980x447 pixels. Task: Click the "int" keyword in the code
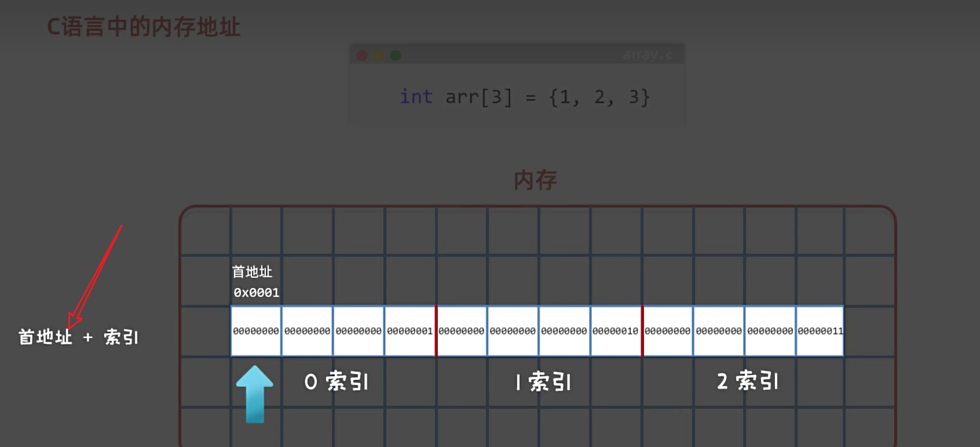416,97
